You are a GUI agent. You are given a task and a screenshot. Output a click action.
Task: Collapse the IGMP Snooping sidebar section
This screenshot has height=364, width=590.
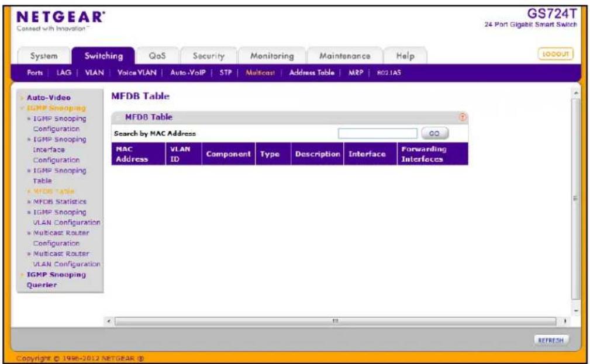click(x=56, y=108)
